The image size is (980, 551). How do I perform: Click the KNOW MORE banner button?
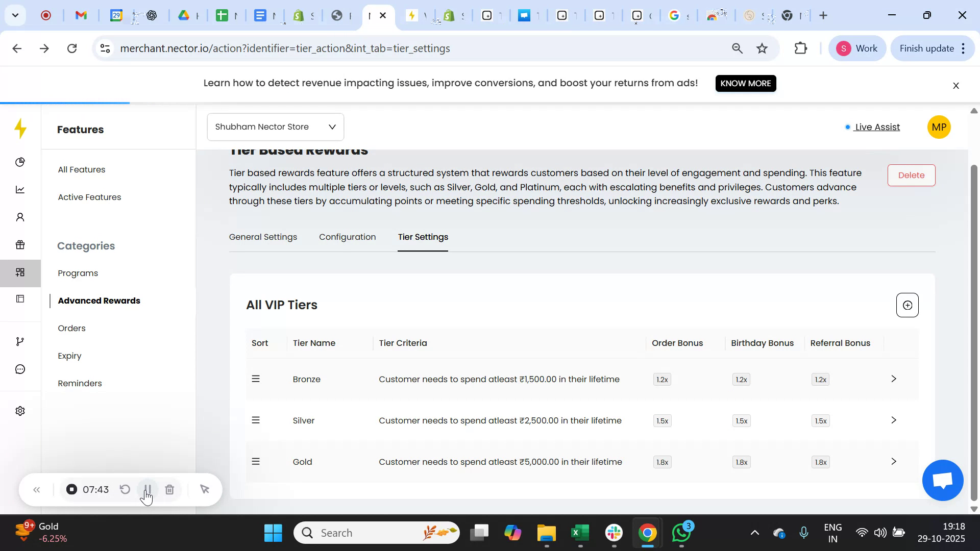746,83
